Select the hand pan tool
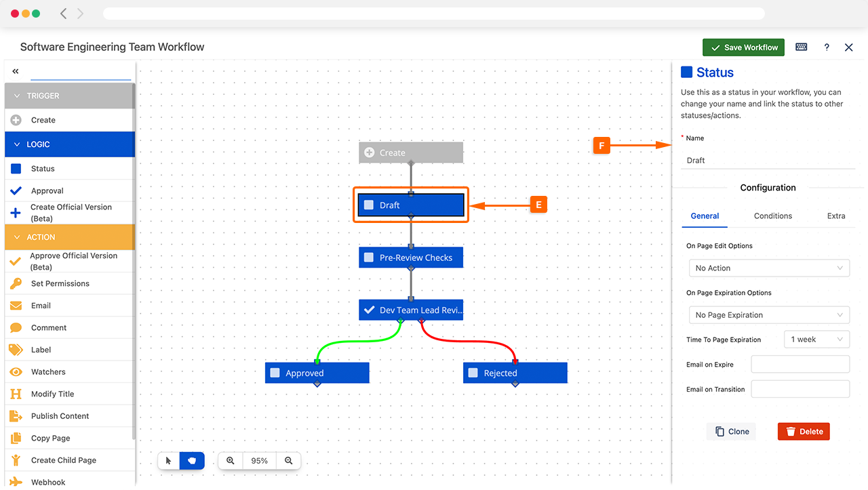868x490 pixels. [x=192, y=461]
